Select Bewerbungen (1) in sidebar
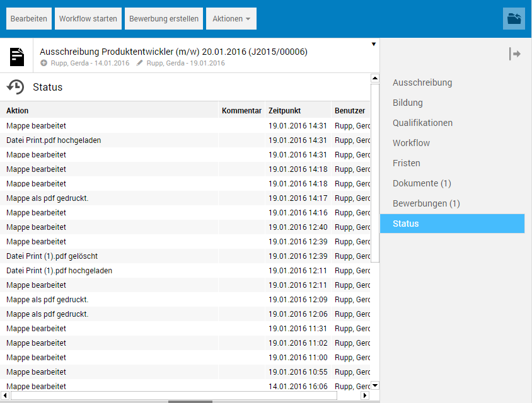The image size is (532, 403). pyautogui.click(x=426, y=203)
